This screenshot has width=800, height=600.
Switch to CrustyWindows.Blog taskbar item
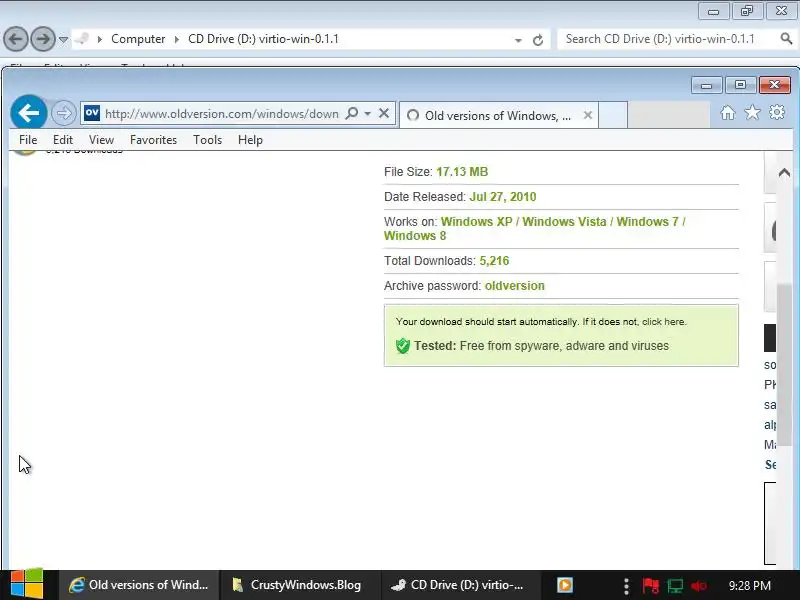(x=299, y=585)
